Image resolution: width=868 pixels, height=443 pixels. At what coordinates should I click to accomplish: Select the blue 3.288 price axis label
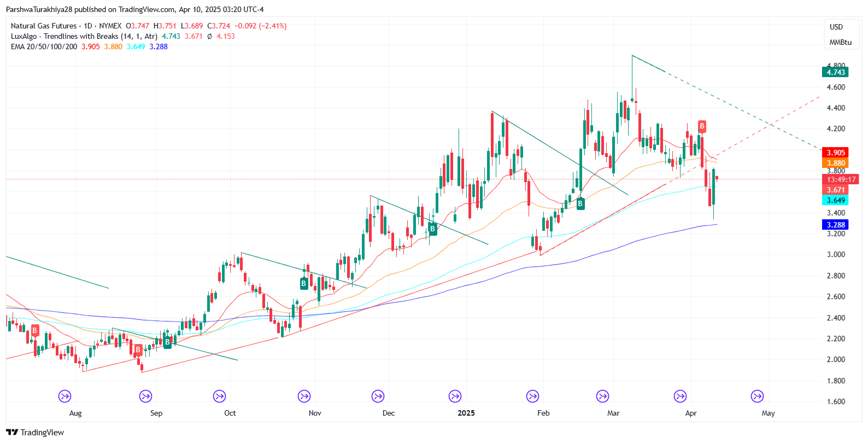coord(835,225)
